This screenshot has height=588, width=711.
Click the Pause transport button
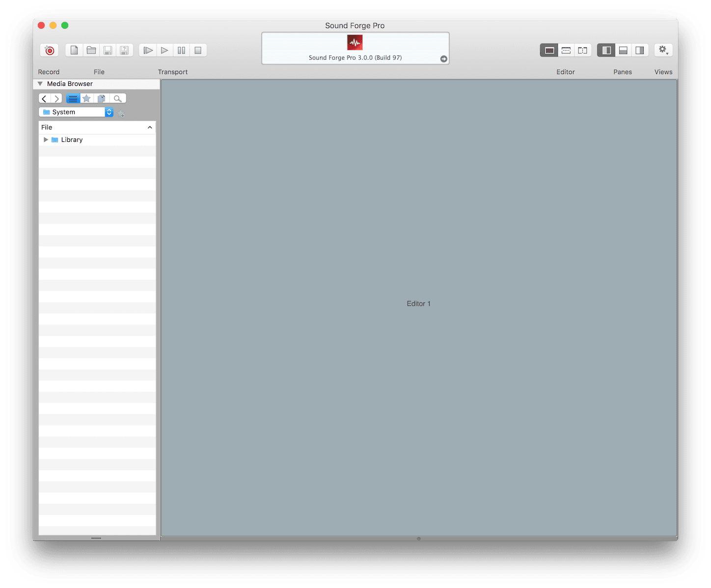point(181,50)
